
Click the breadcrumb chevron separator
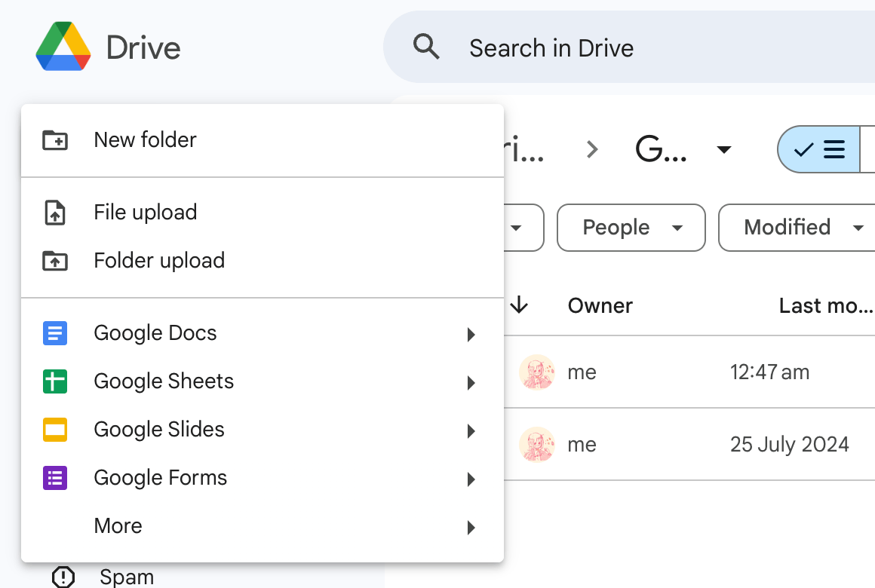point(592,149)
